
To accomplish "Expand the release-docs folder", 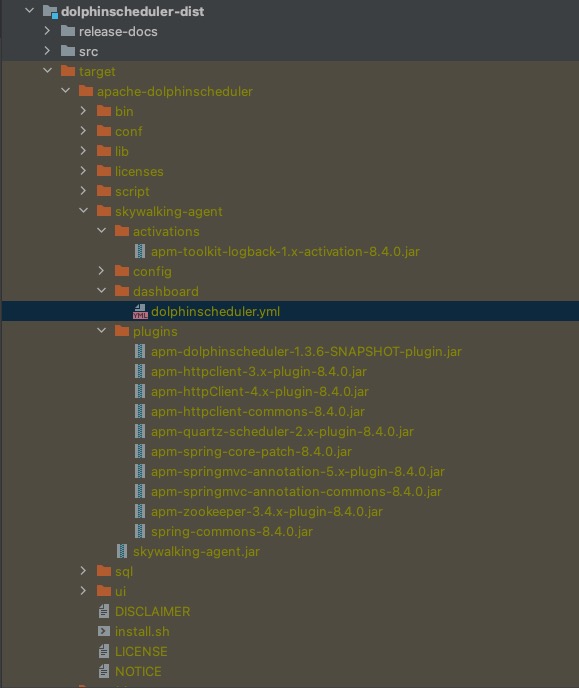I will point(47,31).
